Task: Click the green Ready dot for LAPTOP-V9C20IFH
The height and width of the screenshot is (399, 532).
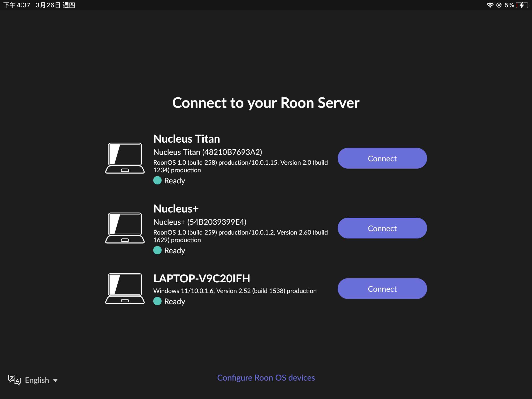Action: pyautogui.click(x=157, y=301)
